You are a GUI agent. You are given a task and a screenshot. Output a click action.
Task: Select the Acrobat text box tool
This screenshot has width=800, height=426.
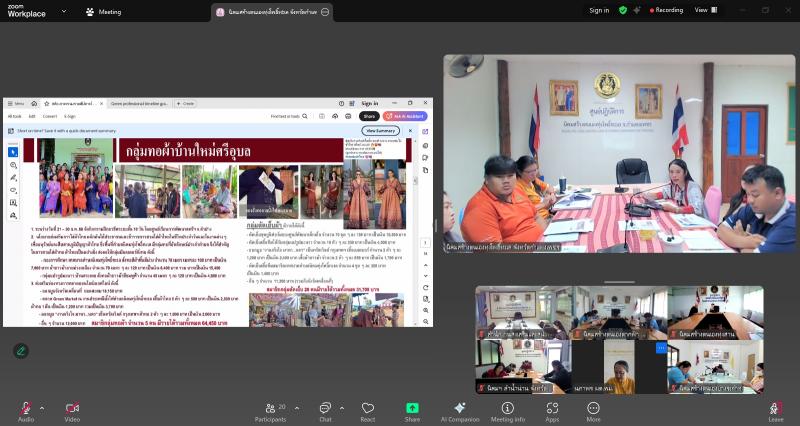[13, 203]
